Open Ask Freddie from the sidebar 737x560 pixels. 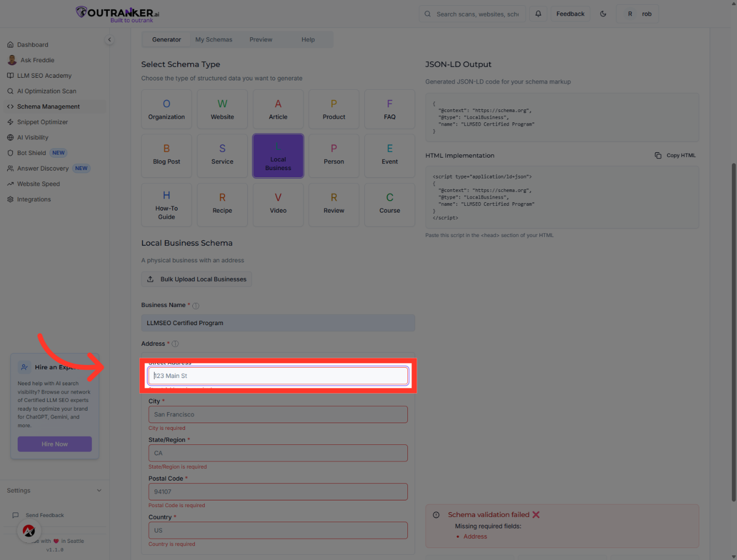tap(37, 60)
